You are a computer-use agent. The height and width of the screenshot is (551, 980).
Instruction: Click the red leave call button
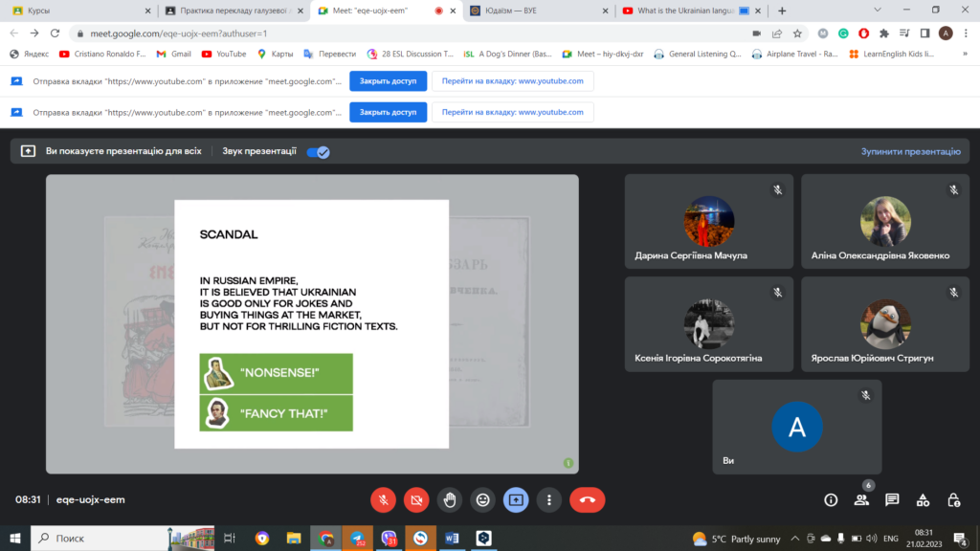click(x=587, y=499)
